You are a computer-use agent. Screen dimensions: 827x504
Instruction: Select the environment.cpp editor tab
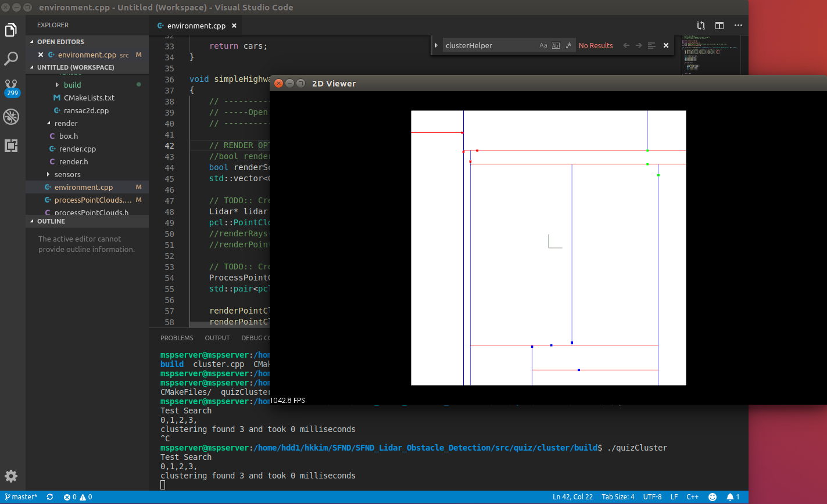point(195,26)
